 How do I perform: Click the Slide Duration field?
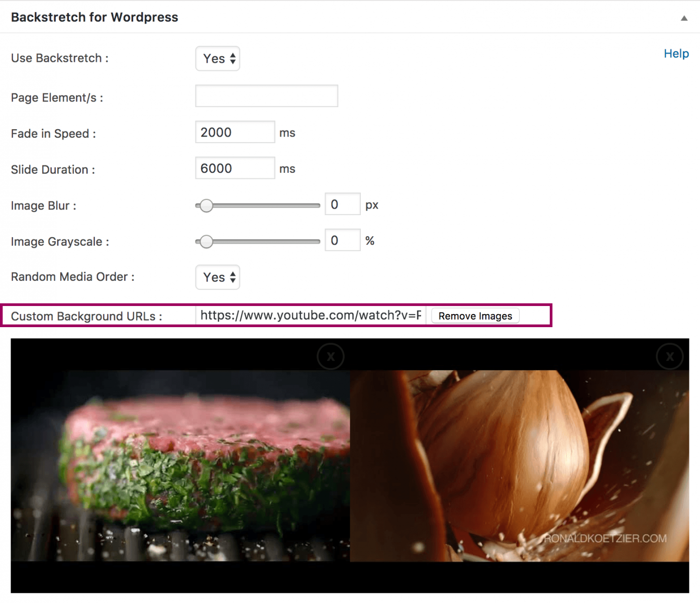coord(235,168)
